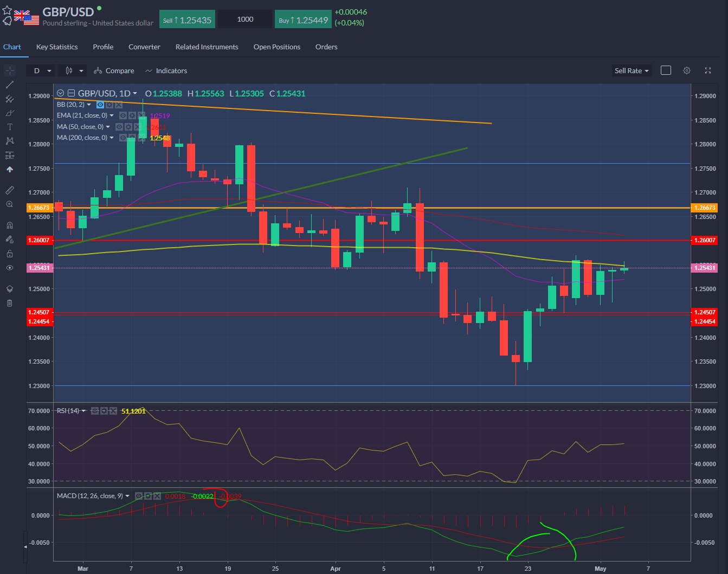
Task: Click the Buy 1.25449 button
Action: 303,20
